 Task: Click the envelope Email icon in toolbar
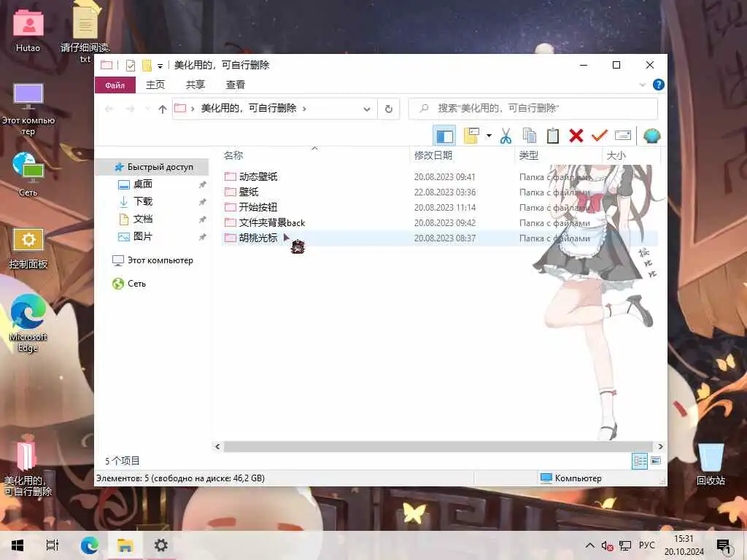coord(623,136)
